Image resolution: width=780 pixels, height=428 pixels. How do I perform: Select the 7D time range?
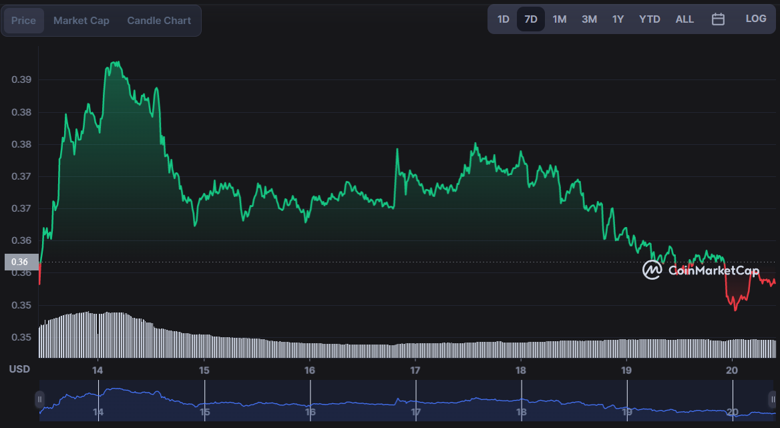point(531,19)
